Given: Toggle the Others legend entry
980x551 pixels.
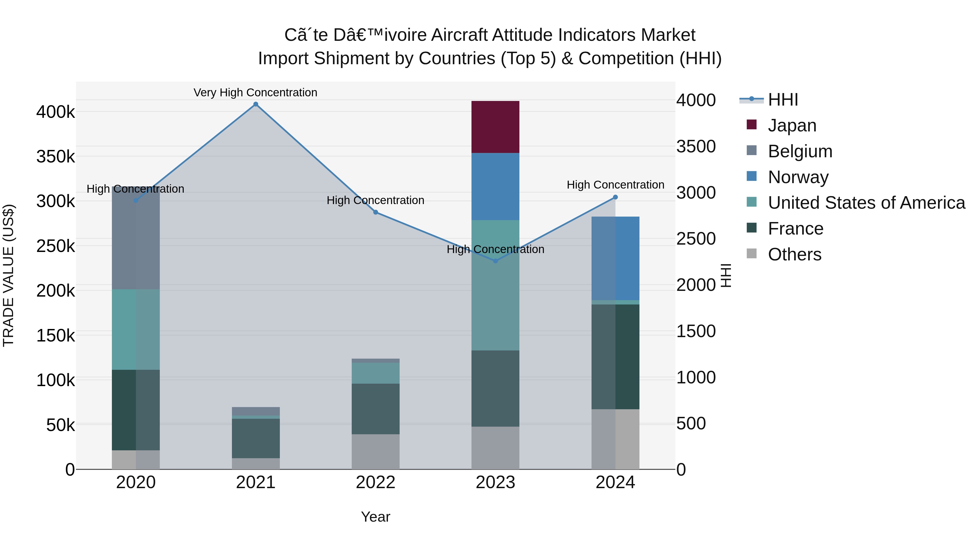Looking at the screenshot, I should (x=784, y=254).
